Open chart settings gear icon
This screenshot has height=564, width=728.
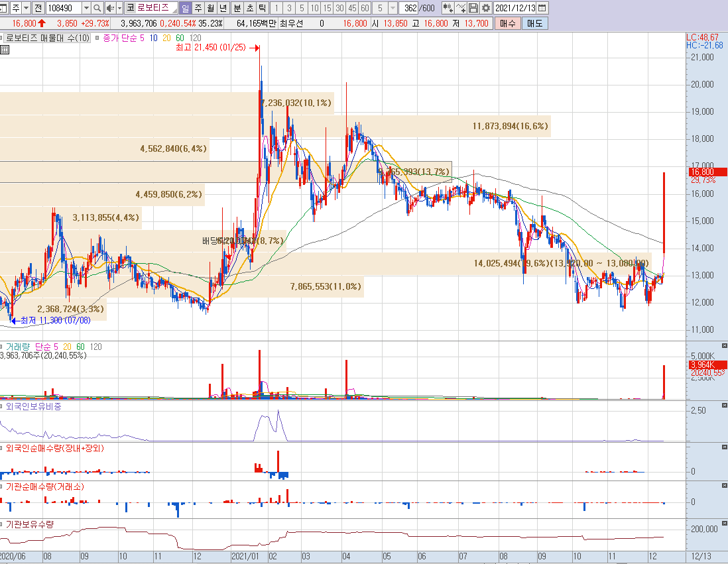click(485, 8)
